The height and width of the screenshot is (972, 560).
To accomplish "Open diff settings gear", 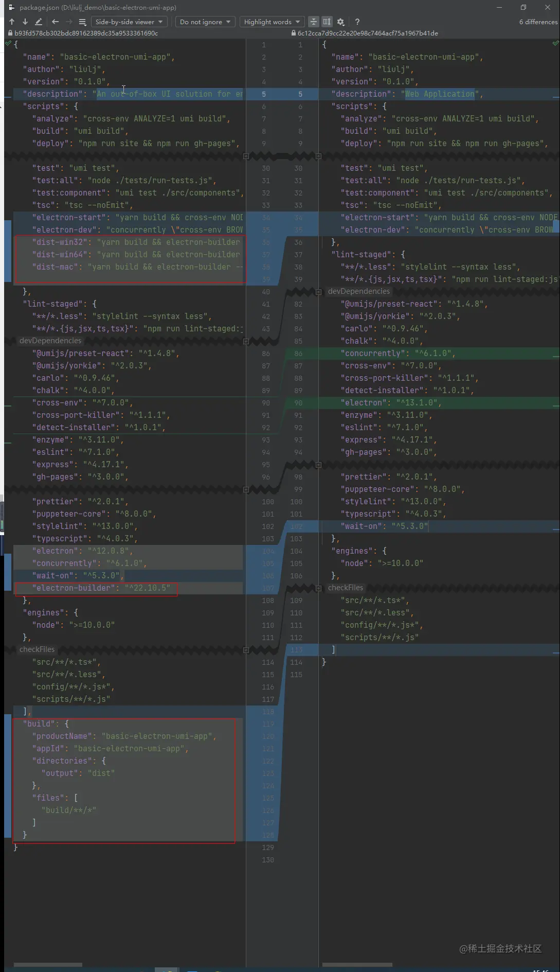I will (340, 22).
